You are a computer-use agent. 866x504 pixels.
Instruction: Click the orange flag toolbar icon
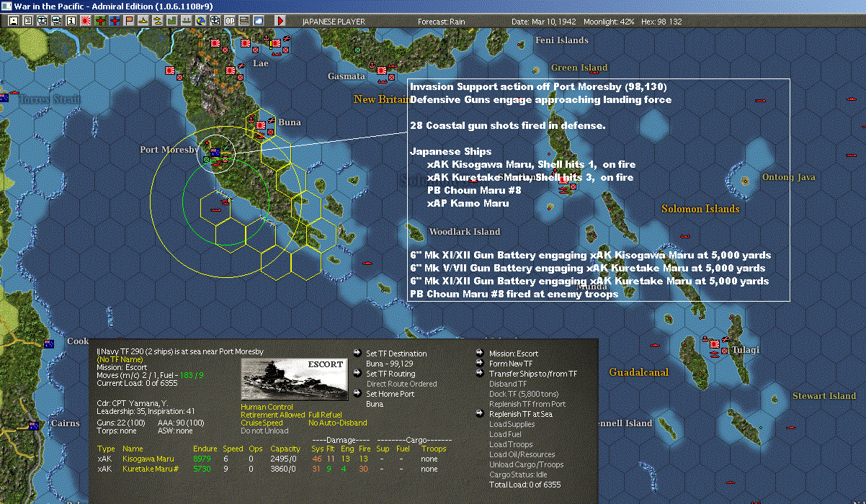coord(129,21)
